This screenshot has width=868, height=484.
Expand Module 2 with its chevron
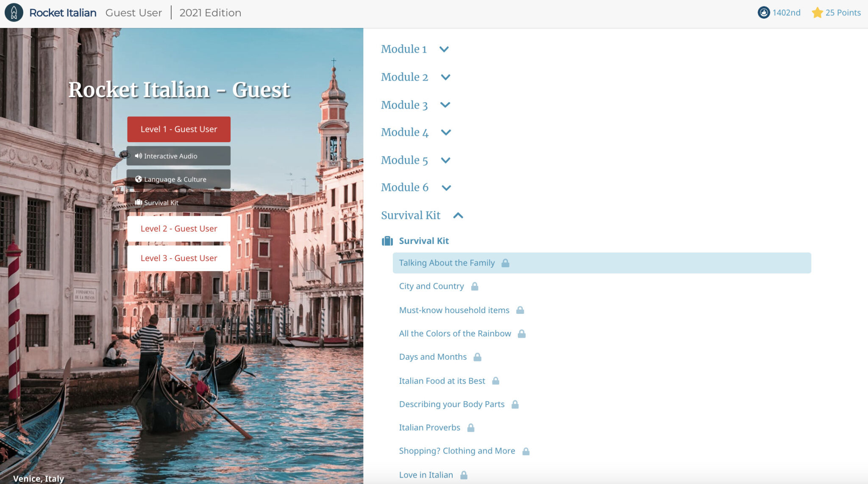pos(445,77)
